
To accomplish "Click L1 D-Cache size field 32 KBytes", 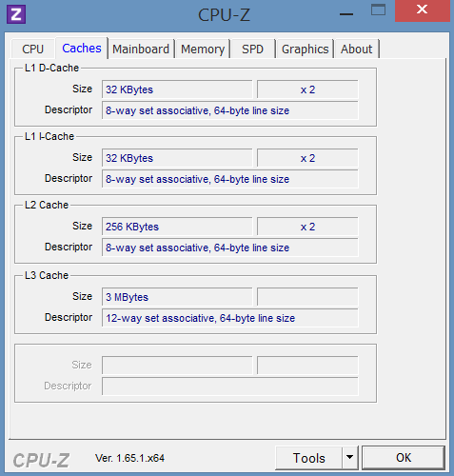I will point(177,89).
